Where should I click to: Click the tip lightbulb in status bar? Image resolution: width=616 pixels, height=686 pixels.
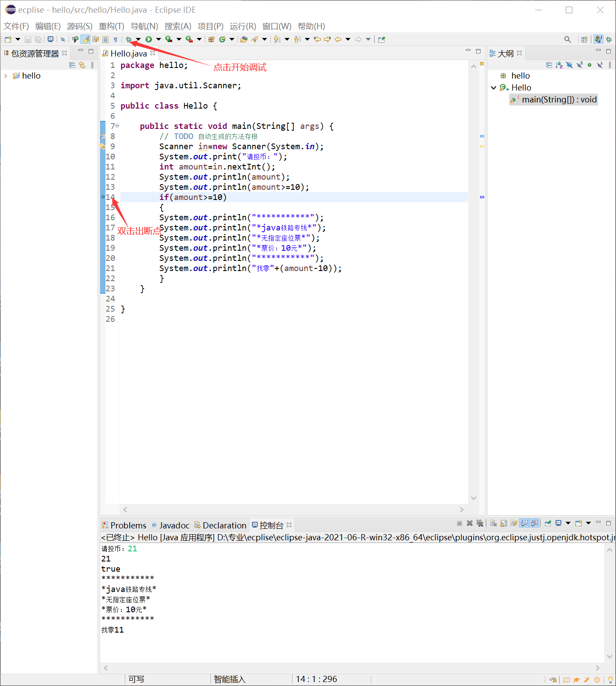click(x=611, y=680)
